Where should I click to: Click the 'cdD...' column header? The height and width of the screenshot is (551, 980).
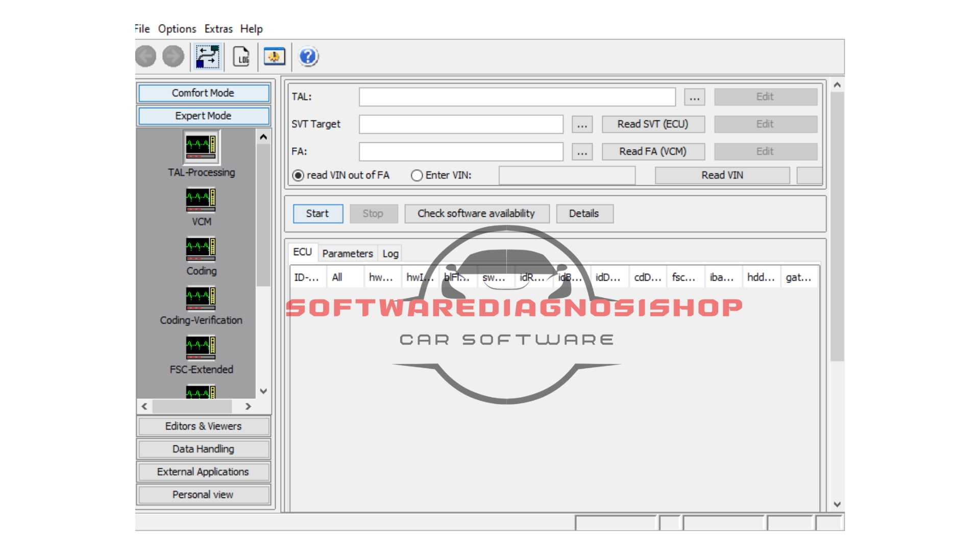[x=648, y=278]
